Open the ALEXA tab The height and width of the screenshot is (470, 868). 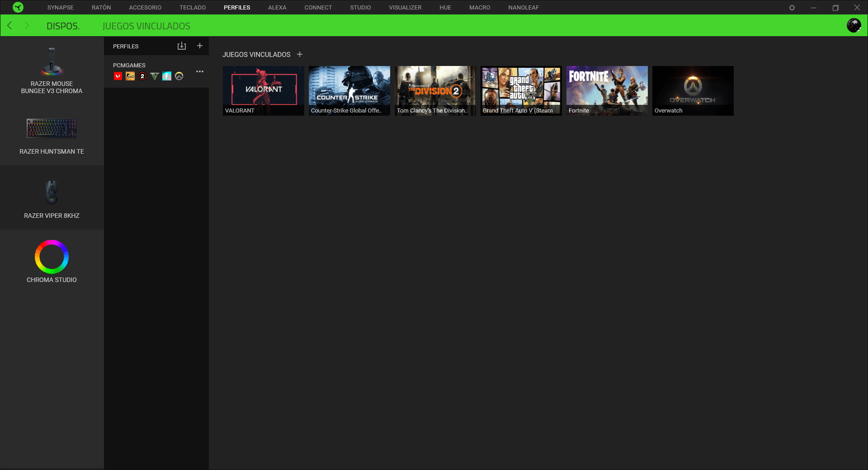pyautogui.click(x=277, y=7)
